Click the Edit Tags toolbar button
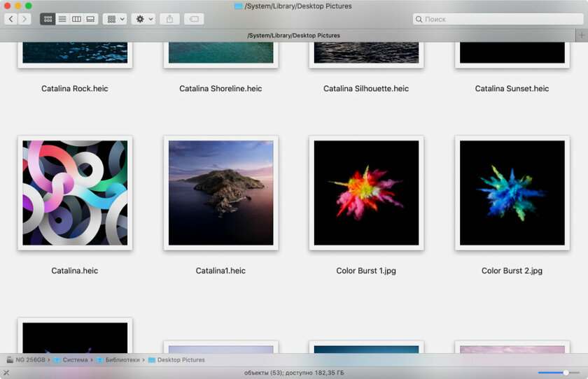The image size is (588, 379). (x=194, y=19)
